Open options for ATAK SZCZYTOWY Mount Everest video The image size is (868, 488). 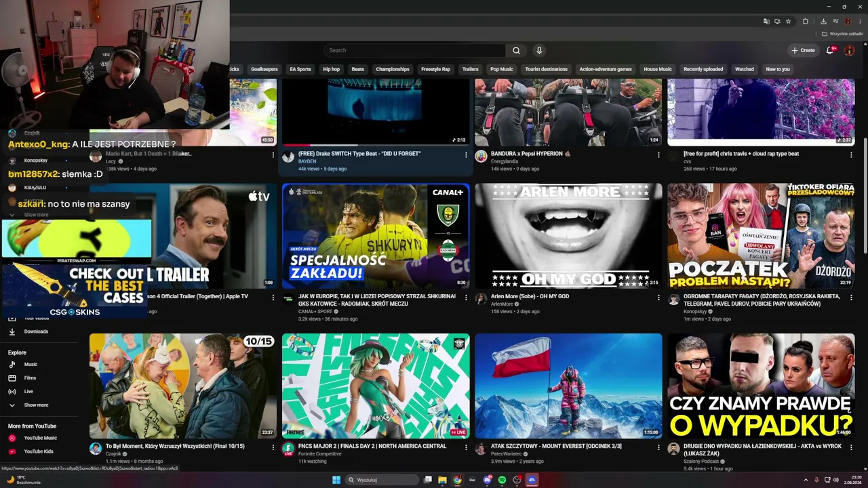(658, 447)
